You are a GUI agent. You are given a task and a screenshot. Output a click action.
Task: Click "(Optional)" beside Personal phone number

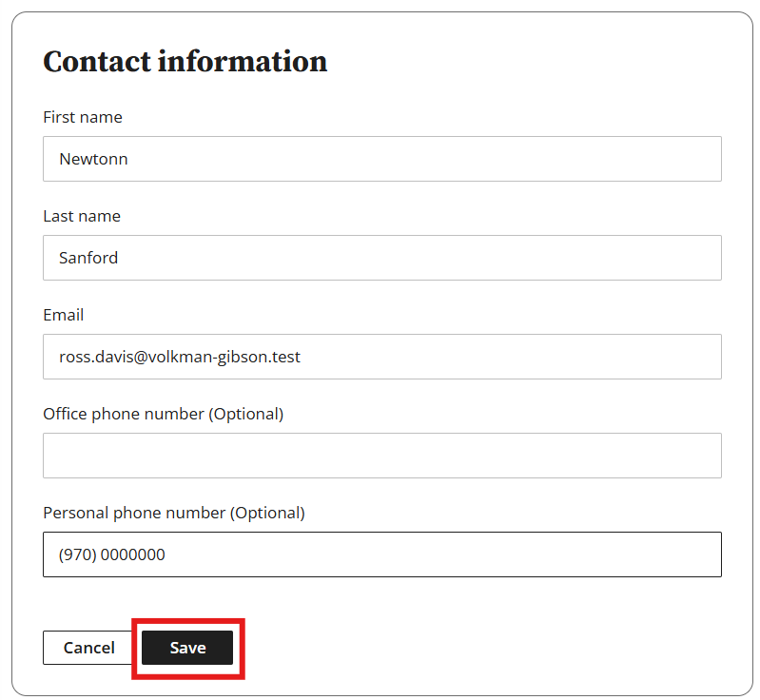[267, 513]
